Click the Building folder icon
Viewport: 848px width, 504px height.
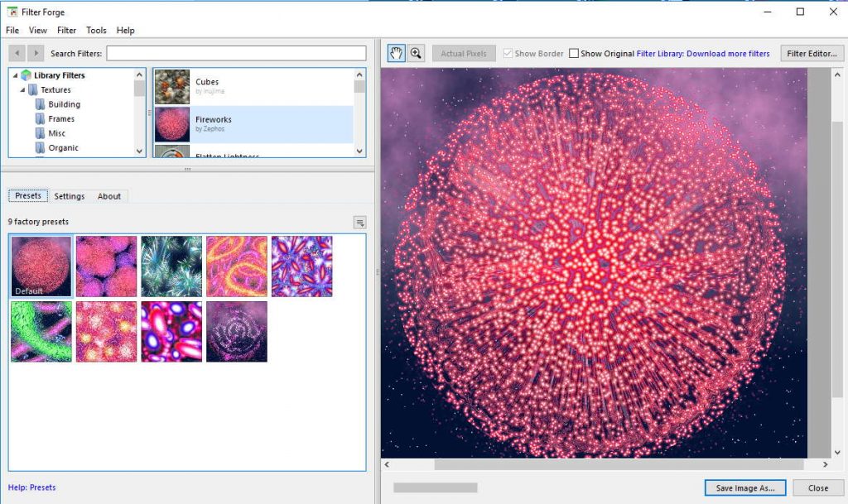coord(40,104)
